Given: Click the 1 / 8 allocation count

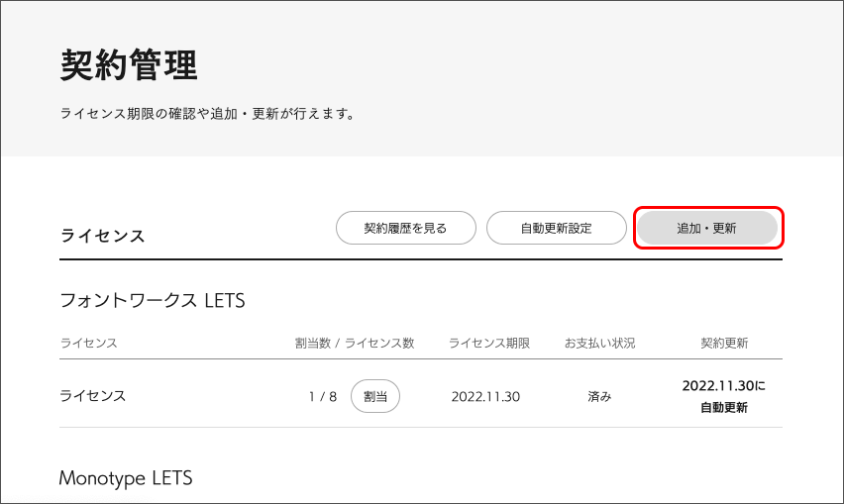Looking at the screenshot, I should point(322,396).
